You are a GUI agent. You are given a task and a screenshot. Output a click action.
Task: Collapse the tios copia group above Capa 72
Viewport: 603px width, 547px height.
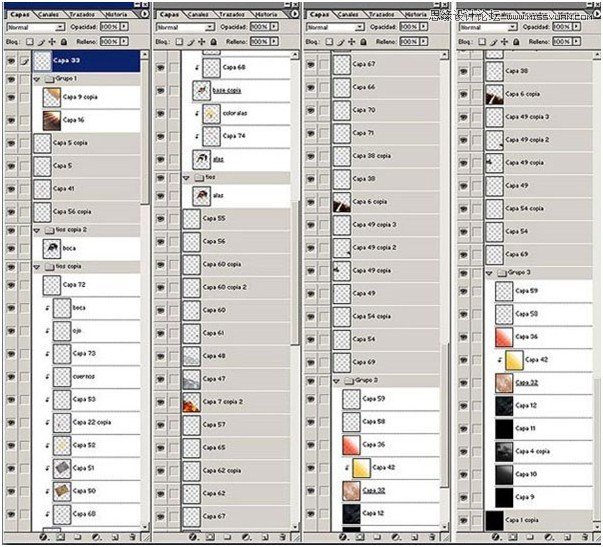click(x=37, y=267)
